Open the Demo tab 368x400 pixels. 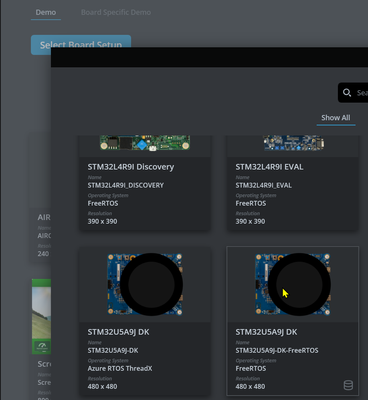click(x=46, y=12)
